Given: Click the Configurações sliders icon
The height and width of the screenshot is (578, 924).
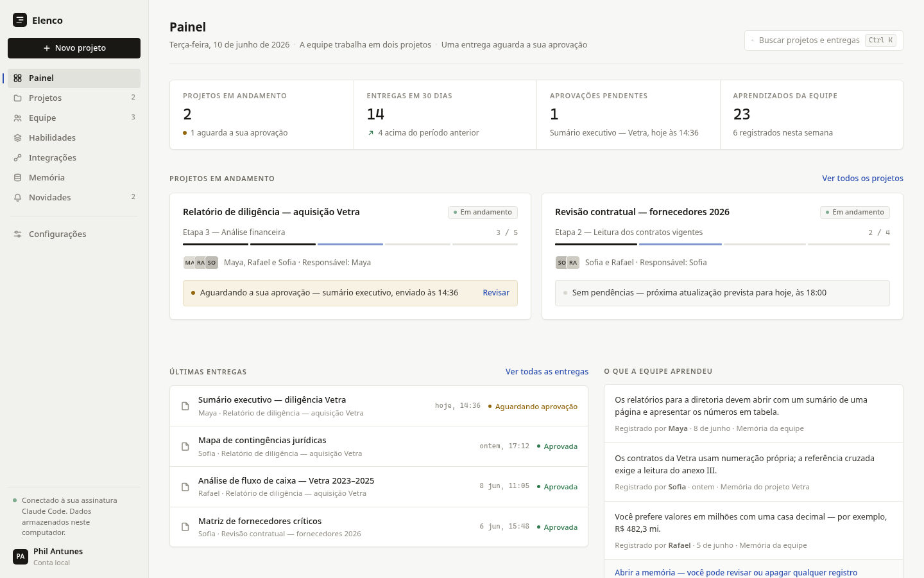Looking at the screenshot, I should 18,234.
